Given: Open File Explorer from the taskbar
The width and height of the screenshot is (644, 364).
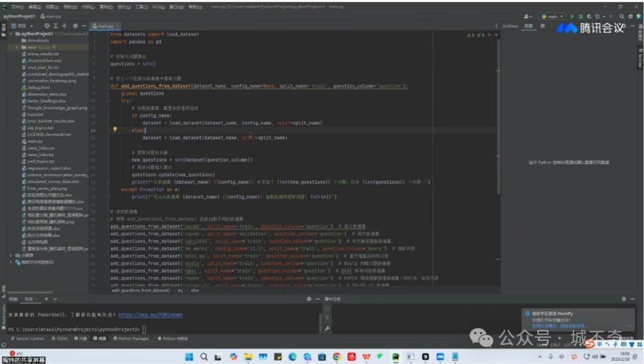Looking at the screenshot, I should pyautogui.click(x=248, y=357).
